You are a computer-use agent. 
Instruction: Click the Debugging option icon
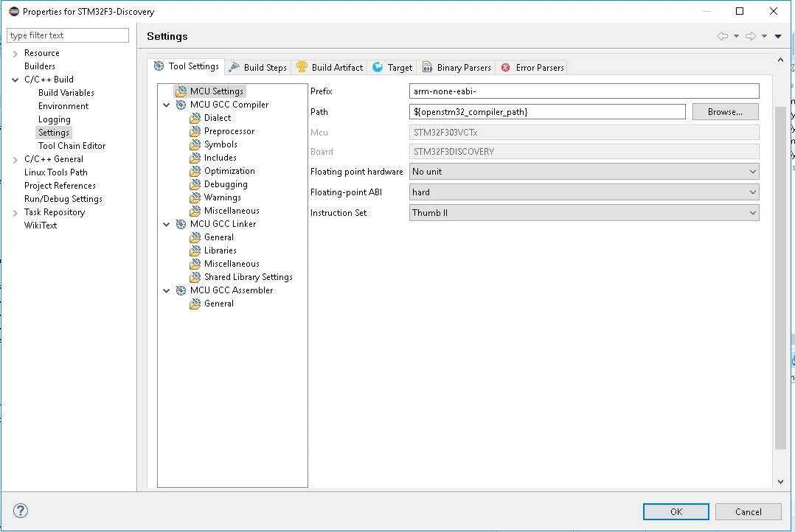195,184
